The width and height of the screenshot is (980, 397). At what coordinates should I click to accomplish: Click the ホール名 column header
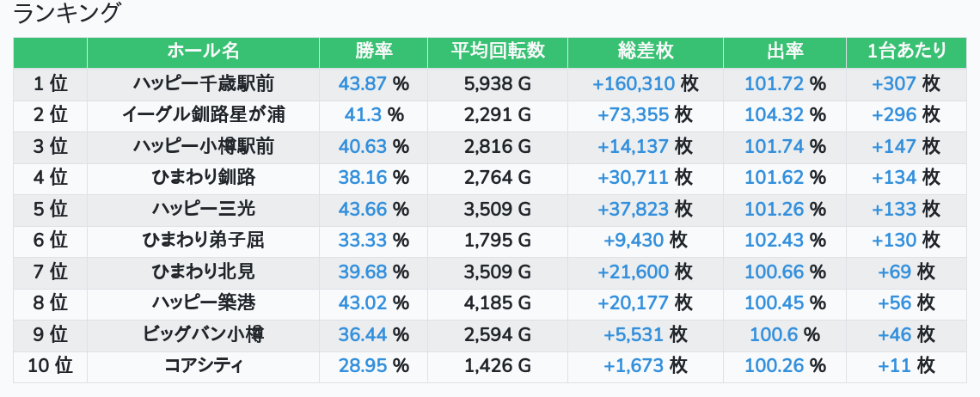point(203,52)
